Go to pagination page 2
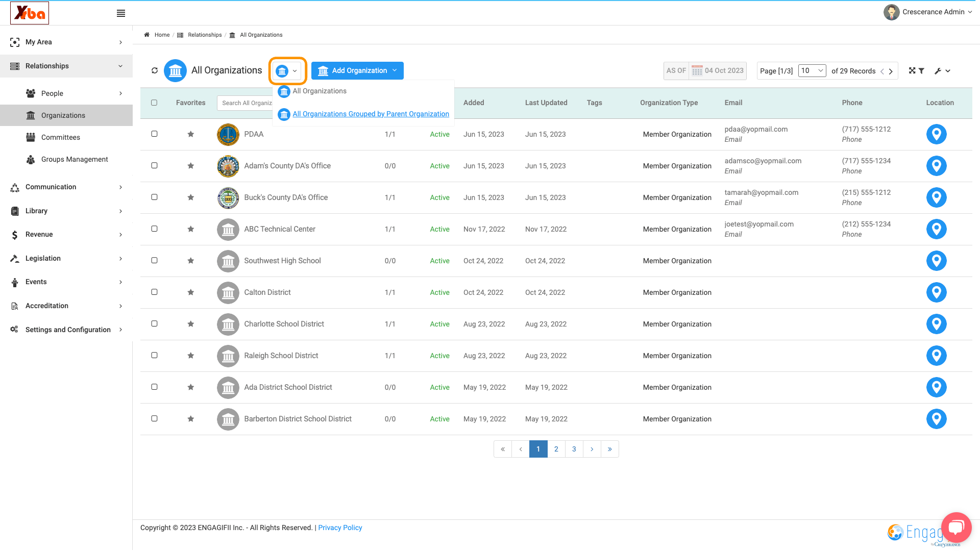Image resolution: width=980 pixels, height=551 pixels. tap(556, 449)
